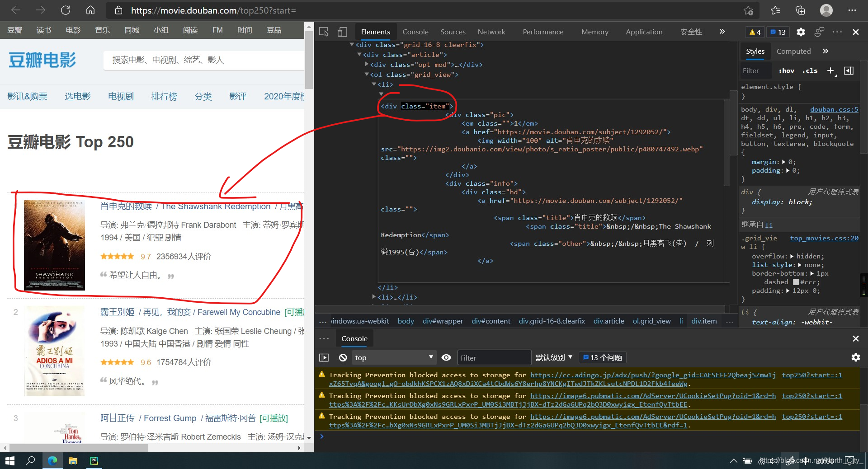Open the Sources tab
This screenshot has height=469, width=868.
(453, 32)
